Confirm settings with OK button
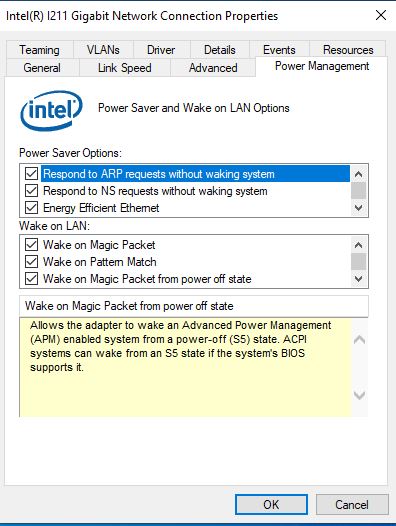Image resolution: width=396 pixels, height=526 pixels. (271, 504)
